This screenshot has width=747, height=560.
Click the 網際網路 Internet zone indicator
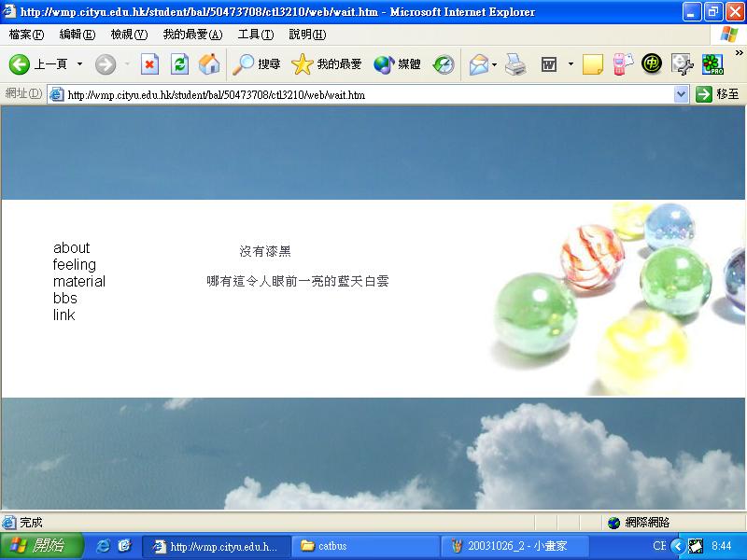(639, 523)
